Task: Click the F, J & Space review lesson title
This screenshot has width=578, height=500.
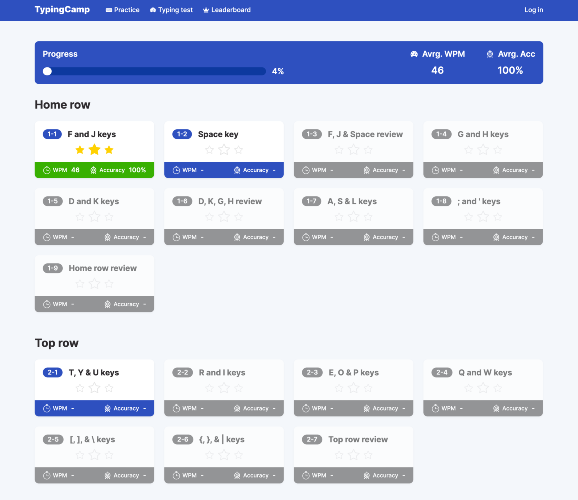Action: click(365, 134)
